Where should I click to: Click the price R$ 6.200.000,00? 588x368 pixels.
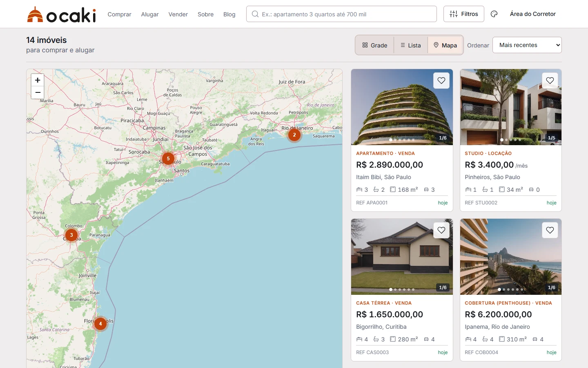point(498,314)
